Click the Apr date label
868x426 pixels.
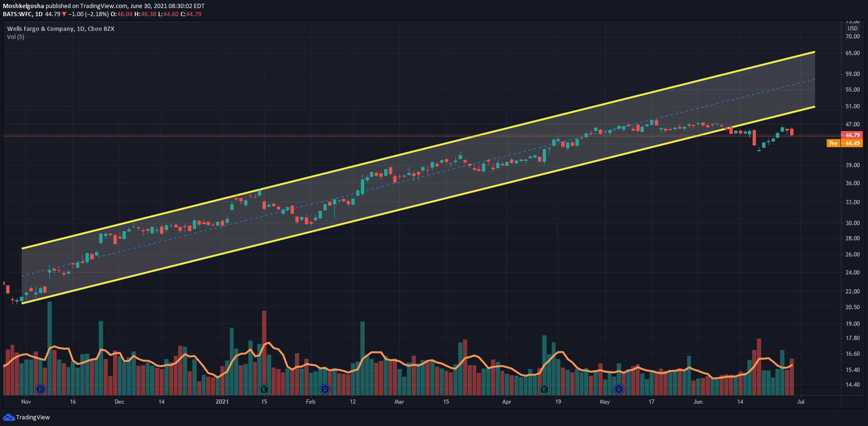point(507,402)
